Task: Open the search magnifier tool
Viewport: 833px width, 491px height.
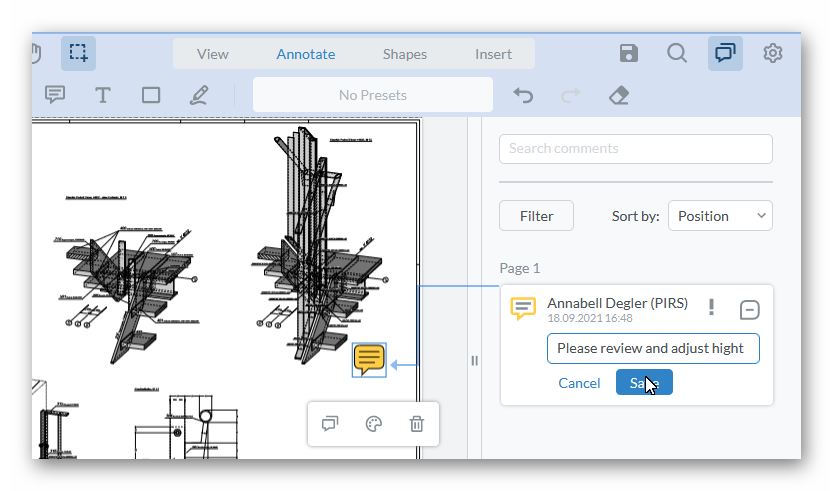Action: (677, 53)
